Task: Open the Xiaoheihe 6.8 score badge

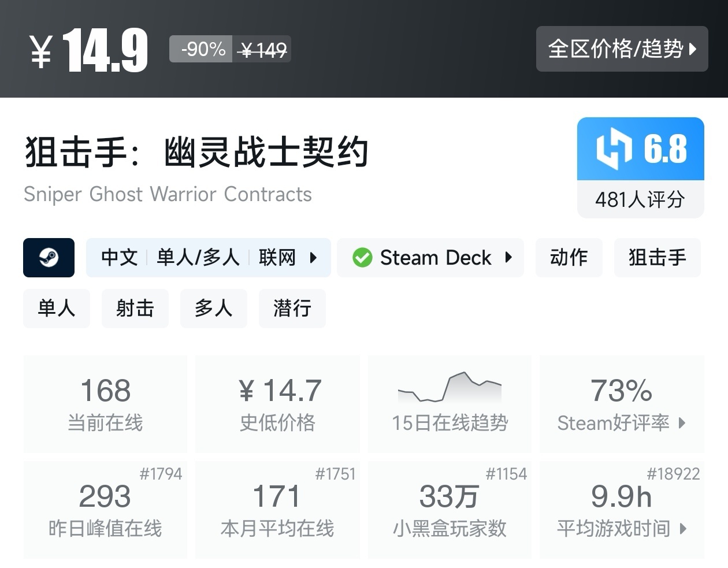Action: [x=640, y=149]
